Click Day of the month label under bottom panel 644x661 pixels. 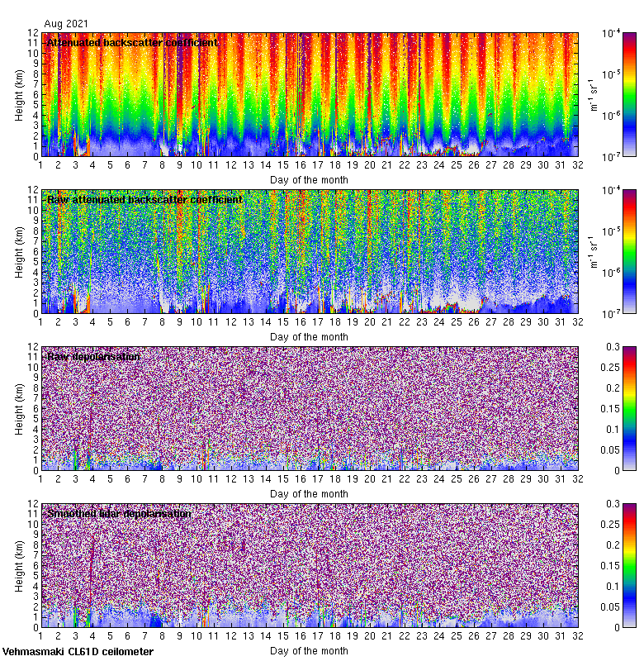[x=309, y=651]
